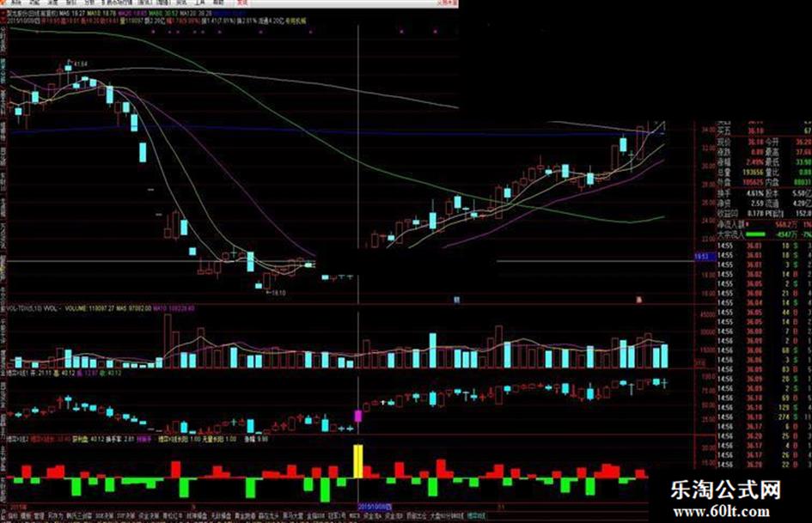Select the 模板 tab in bottom bar
812x523 pixels.
(24, 516)
